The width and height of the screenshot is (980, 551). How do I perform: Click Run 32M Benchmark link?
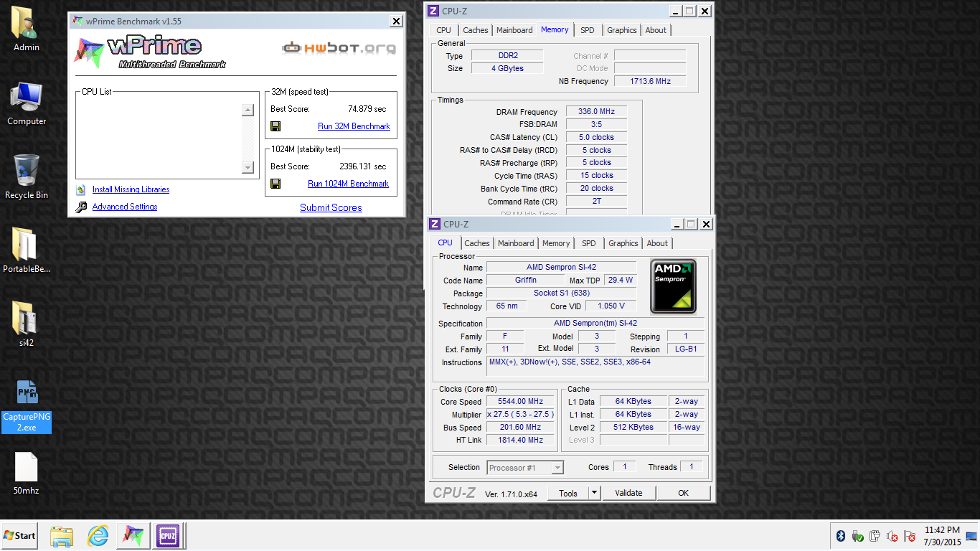coord(354,126)
